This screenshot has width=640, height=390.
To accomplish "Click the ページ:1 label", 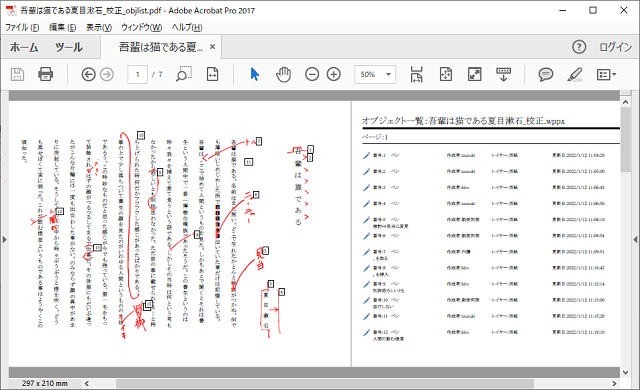I will tap(375, 137).
